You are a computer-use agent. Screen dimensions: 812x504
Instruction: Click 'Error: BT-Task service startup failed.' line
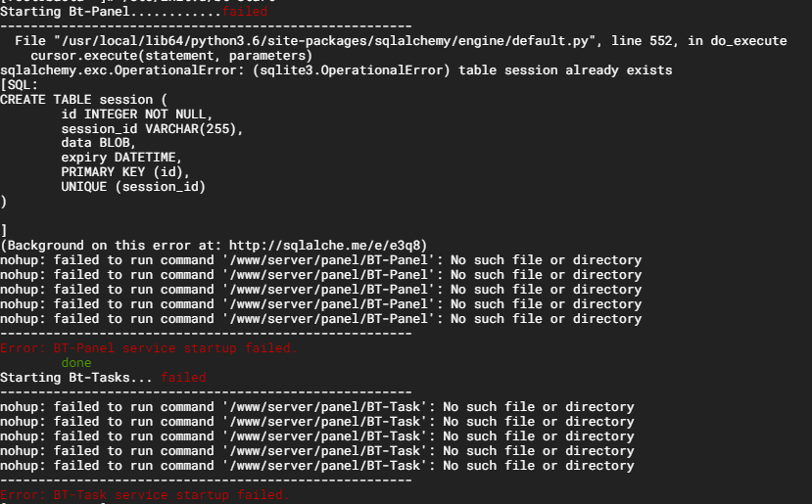[145, 494]
